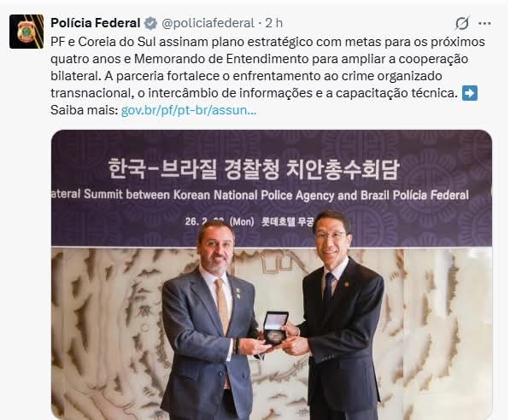Click the @policiafederal handle
This screenshot has height=420, width=516.
coord(208,23)
